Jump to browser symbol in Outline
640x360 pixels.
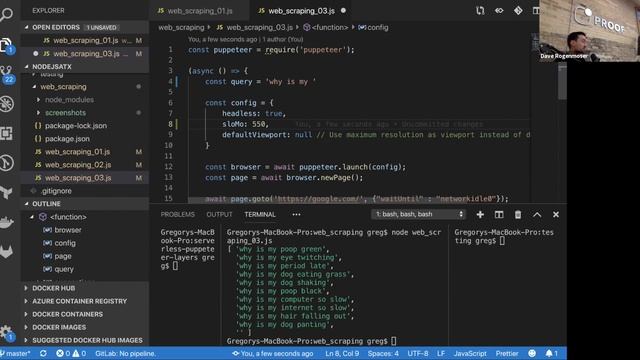click(68, 230)
